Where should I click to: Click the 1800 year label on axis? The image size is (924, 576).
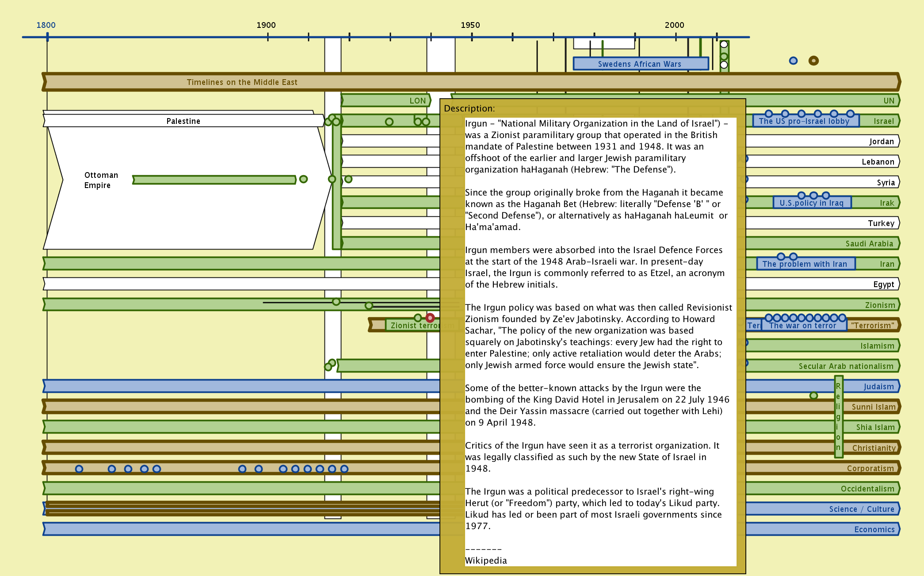(x=46, y=25)
